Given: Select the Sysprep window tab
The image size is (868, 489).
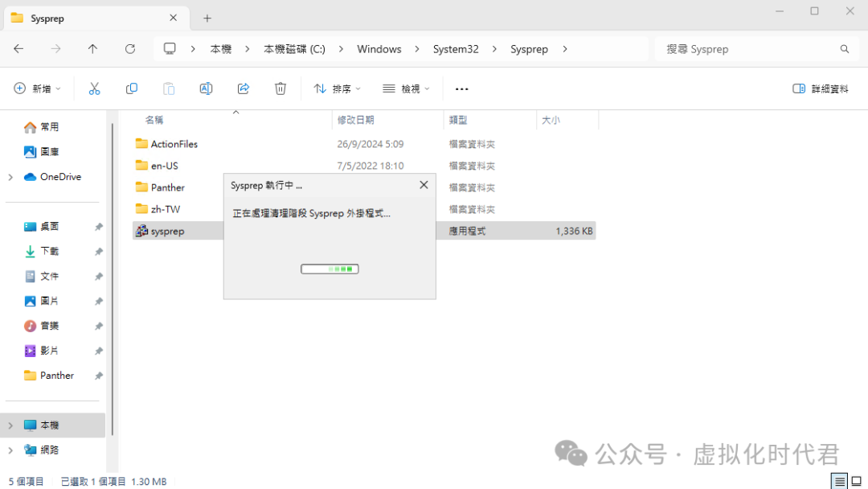Looking at the screenshot, I should pyautogui.click(x=97, y=18).
